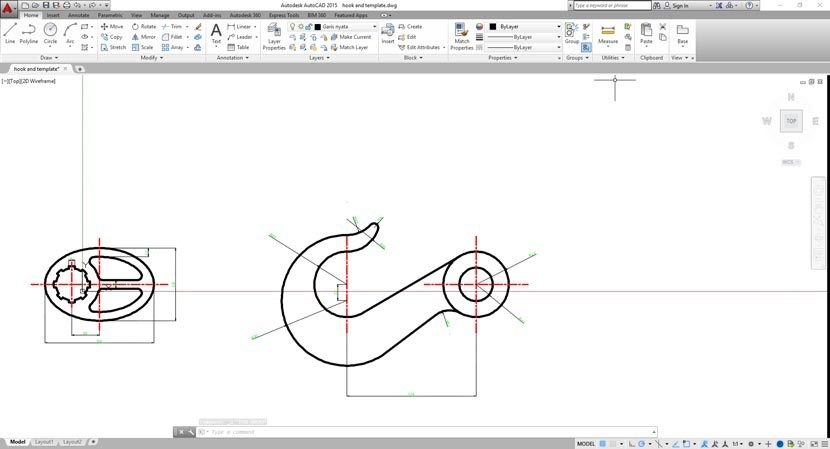Image resolution: width=830 pixels, height=449 pixels.
Task: Click the Base view button
Action: coord(683,33)
